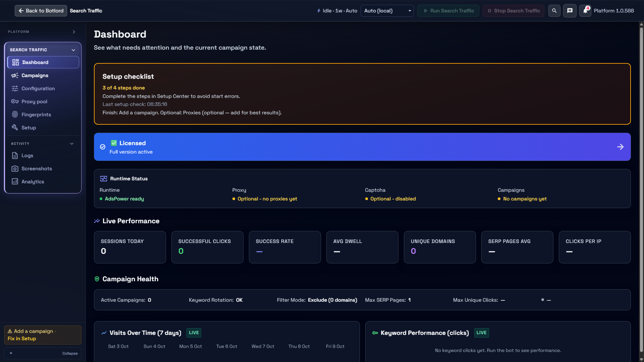Click the Setup wrench icon
644x362 pixels.
coord(15,128)
